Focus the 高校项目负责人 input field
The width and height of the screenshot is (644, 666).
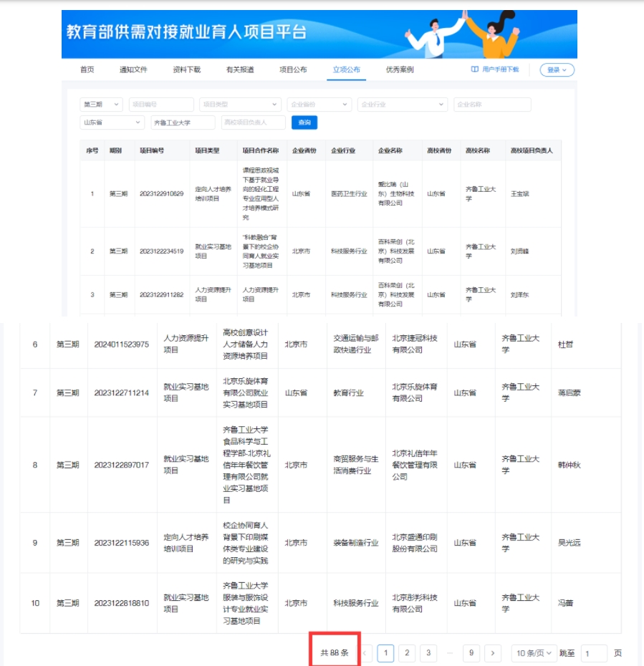tap(253, 122)
